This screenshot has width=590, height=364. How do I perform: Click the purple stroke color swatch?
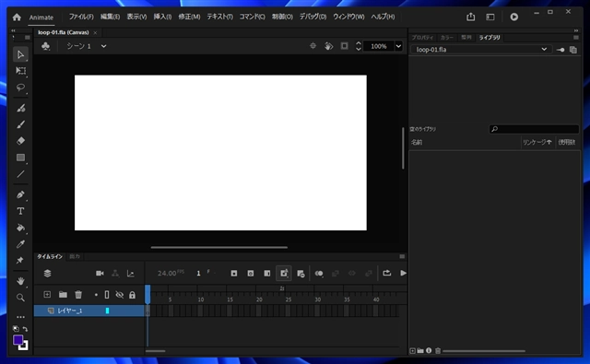coord(18,340)
